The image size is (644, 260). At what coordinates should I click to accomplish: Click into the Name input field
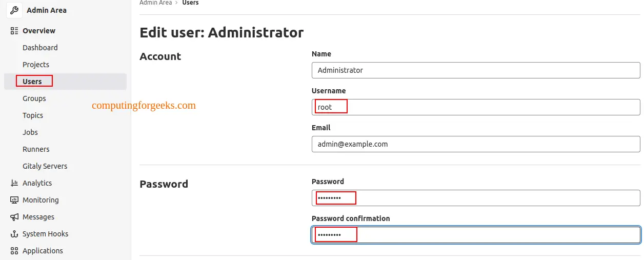(476, 70)
